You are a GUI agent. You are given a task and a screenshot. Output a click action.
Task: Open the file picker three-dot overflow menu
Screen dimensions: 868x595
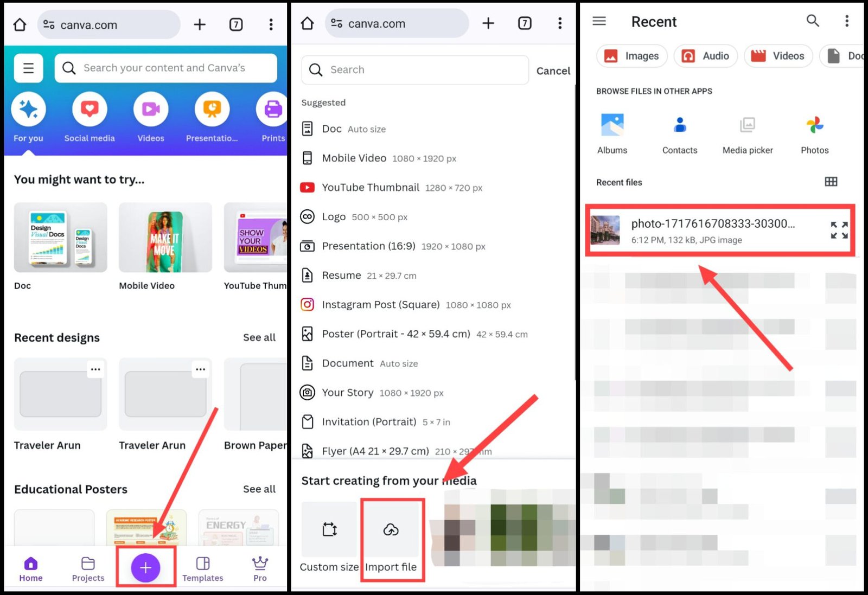[847, 21]
